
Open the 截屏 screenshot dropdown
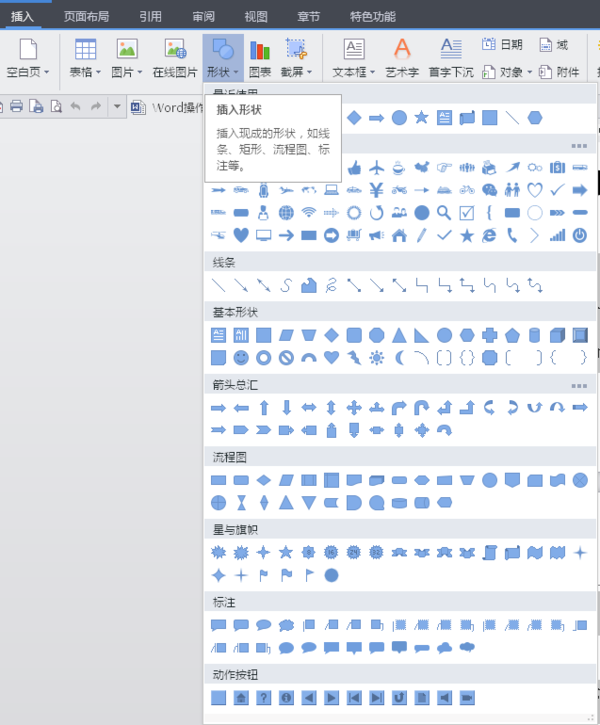[x=296, y=58]
